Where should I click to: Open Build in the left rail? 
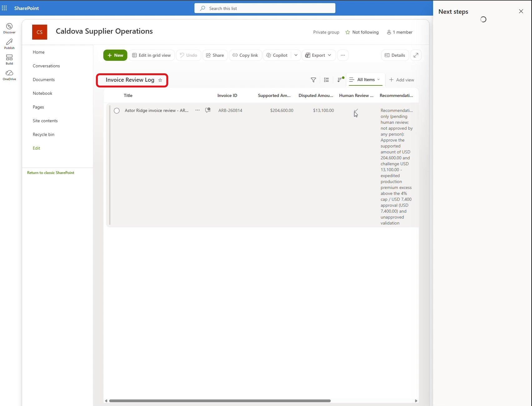click(9, 60)
